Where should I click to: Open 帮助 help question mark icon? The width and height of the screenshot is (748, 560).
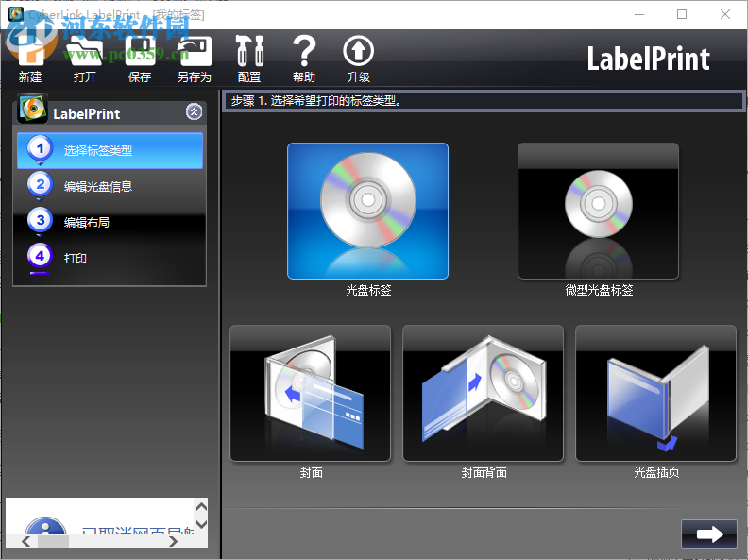click(304, 58)
